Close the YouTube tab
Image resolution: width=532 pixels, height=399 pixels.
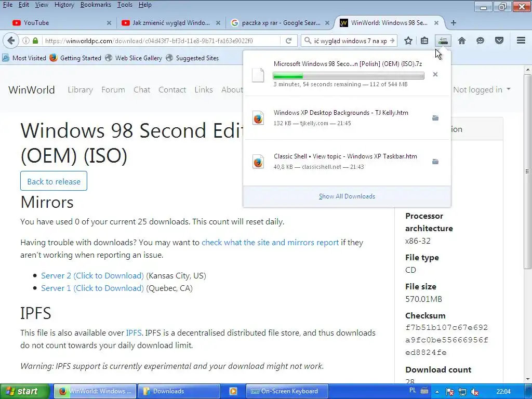pyautogui.click(x=109, y=23)
